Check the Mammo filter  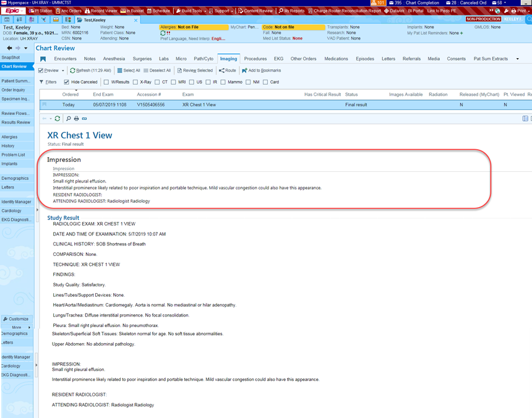pos(223,82)
